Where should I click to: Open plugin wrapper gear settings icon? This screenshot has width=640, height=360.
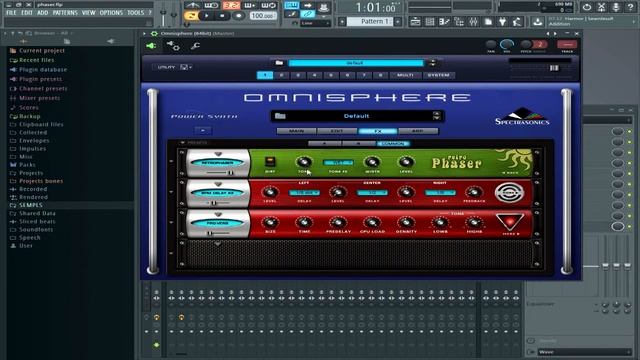coord(173,46)
